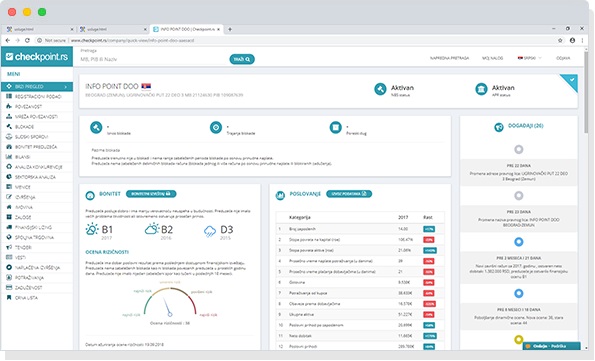Click the B2 2016 rating icon

(152, 229)
